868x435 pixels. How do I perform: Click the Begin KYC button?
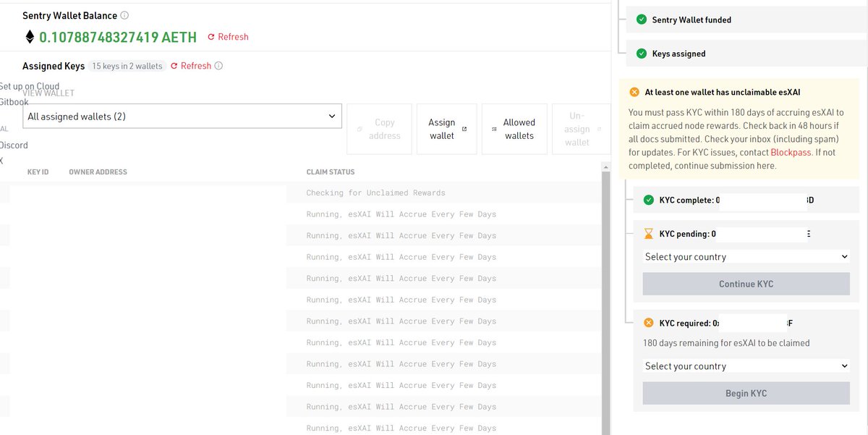(x=746, y=393)
